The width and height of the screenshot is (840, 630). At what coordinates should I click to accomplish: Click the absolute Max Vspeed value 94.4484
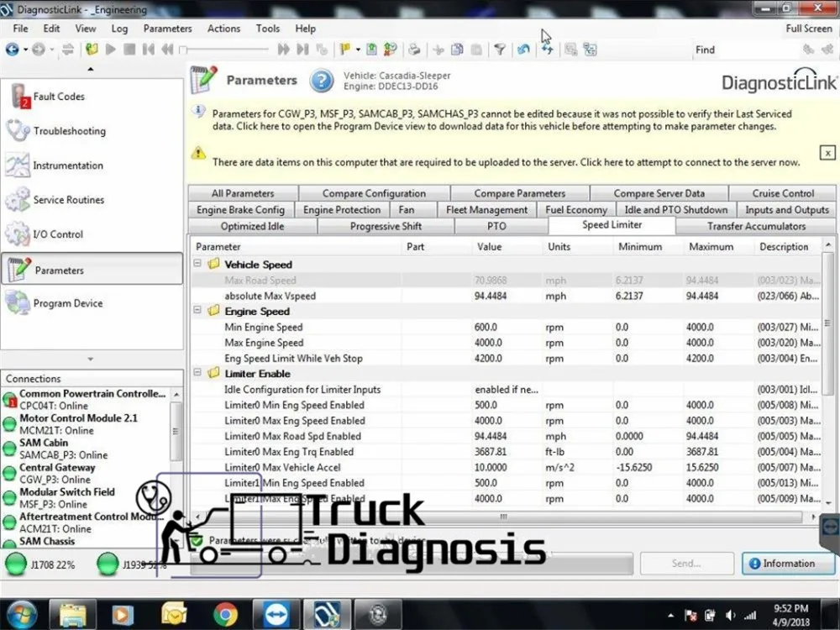click(x=491, y=296)
